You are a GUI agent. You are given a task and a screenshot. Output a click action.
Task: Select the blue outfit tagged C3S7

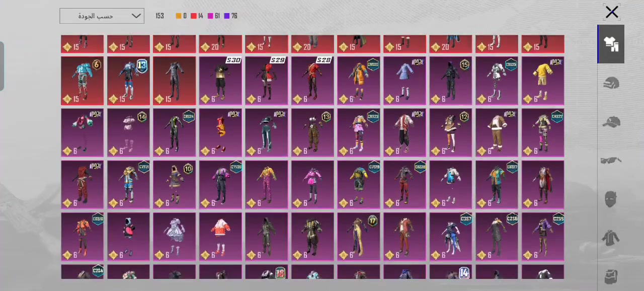coord(451,237)
